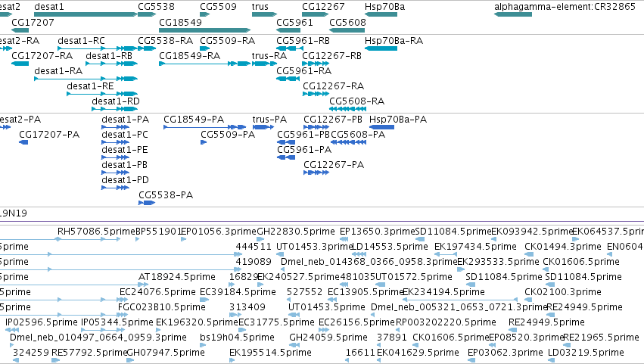This screenshot has width=644, height=364.
Task: Click the CG5509-PA protein label
Action: pyautogui.click(x=228, y=135)
